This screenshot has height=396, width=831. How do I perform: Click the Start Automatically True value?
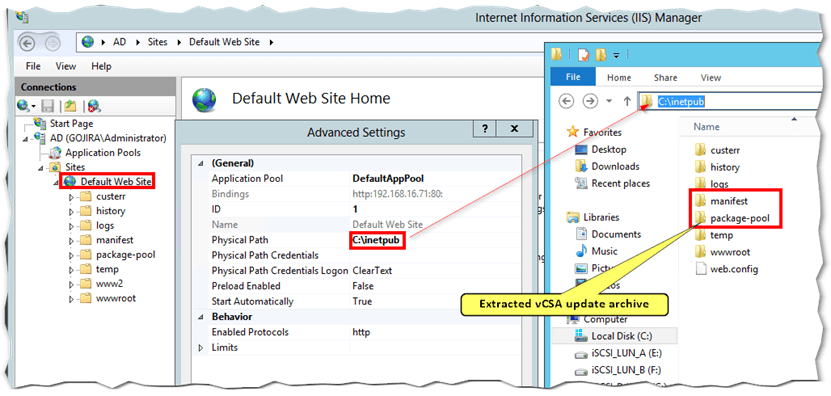[x=362, y=302]
